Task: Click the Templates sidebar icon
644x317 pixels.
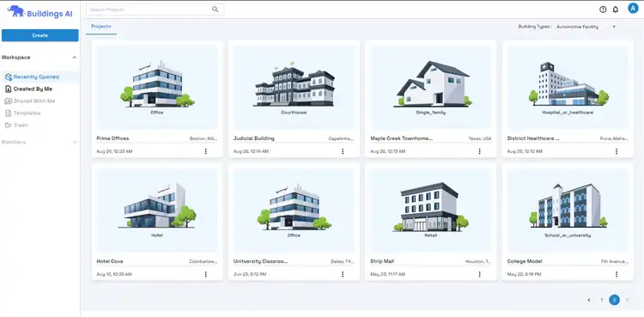Action: coord(9,113)
